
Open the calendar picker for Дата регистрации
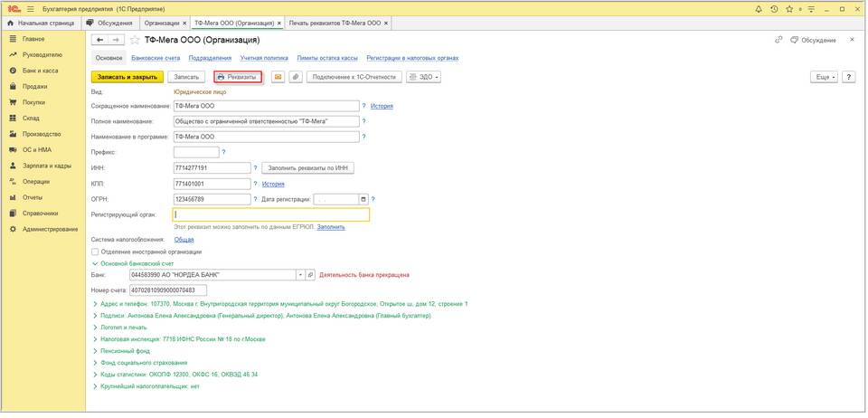click(363, 199)
